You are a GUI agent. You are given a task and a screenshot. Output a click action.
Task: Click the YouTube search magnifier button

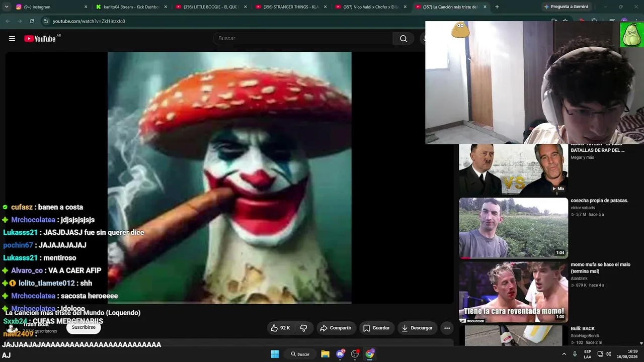404,39
